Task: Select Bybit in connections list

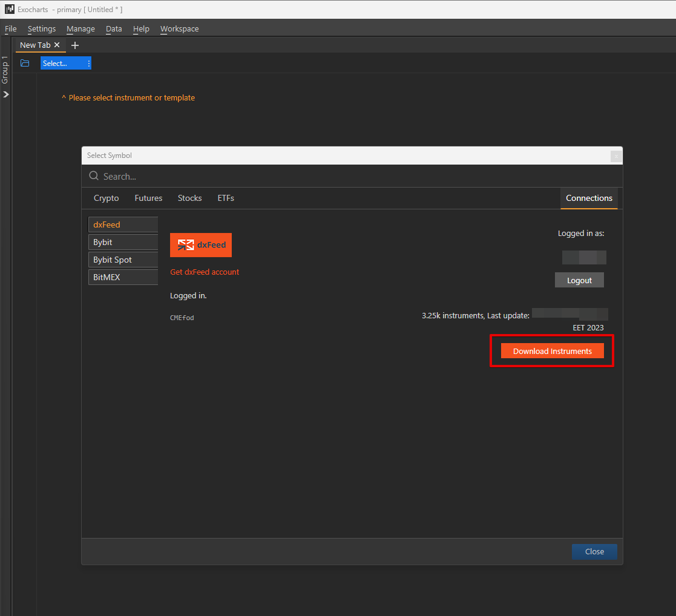Action: point(123,242)
